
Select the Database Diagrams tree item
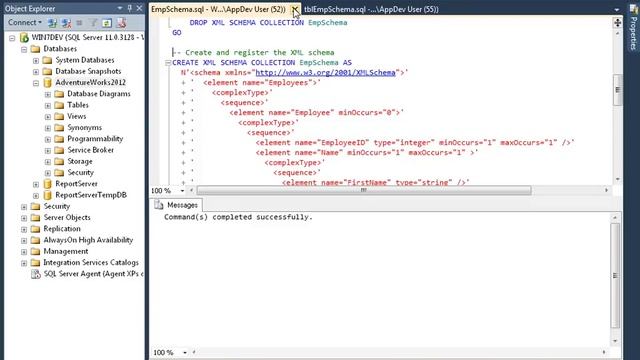tap(99, 94)
